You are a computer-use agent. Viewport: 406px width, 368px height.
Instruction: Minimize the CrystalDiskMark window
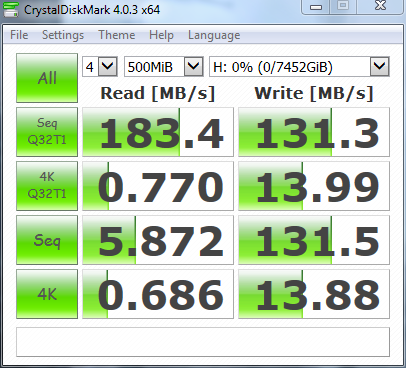[316, 7]
